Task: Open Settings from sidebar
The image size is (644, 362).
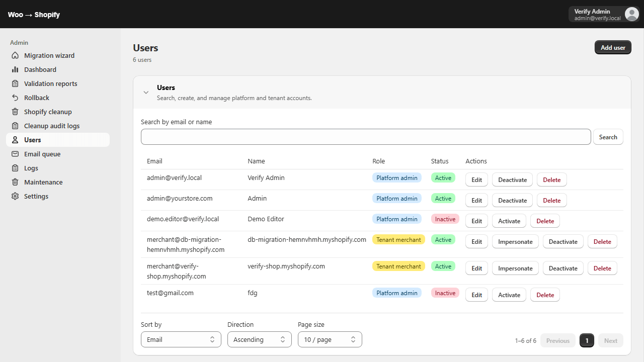Action: pos(58,196)
